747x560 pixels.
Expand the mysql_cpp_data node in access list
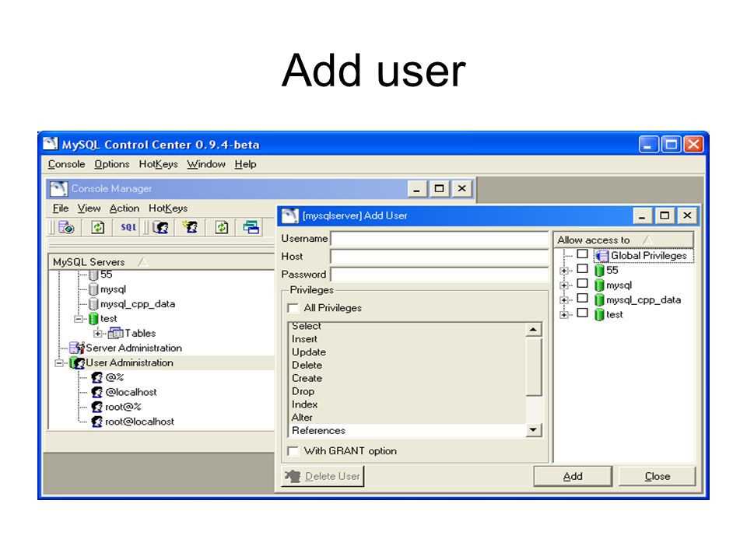[564, 300]
